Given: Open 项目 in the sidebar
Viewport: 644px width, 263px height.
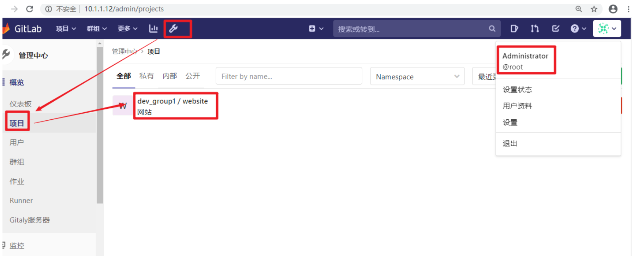Looking at the screenshot, I should [17, 123].
